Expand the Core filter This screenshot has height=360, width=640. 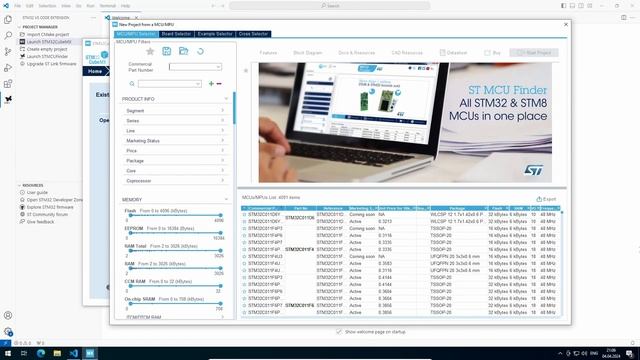tap(222, 171)
